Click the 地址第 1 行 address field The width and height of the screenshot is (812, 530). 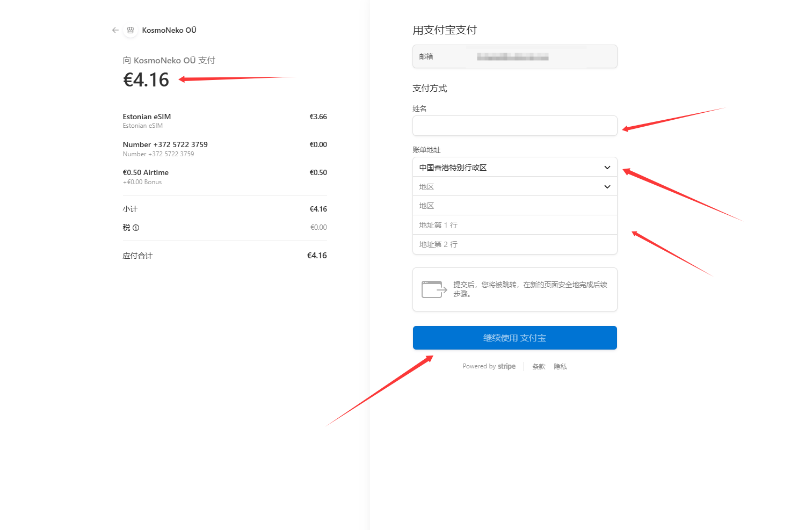514,225
